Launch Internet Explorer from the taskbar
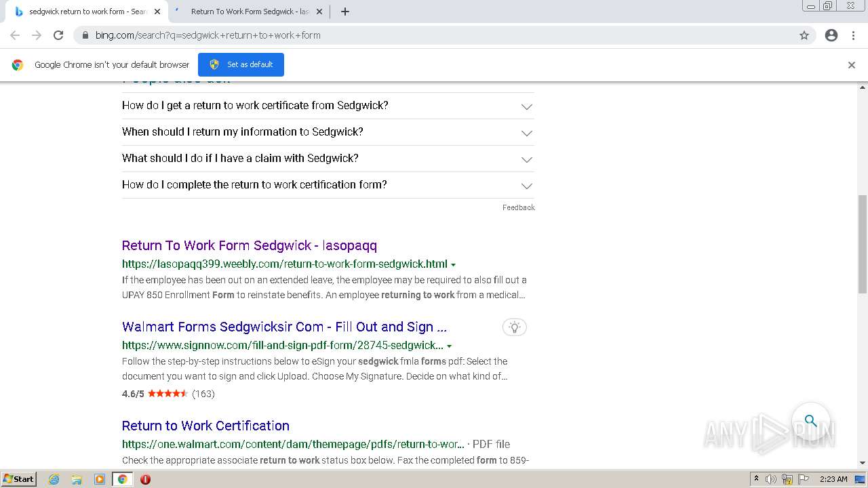The height and width of the screenshot is (488, 868). pyautogui.click(x=54, y=479)
